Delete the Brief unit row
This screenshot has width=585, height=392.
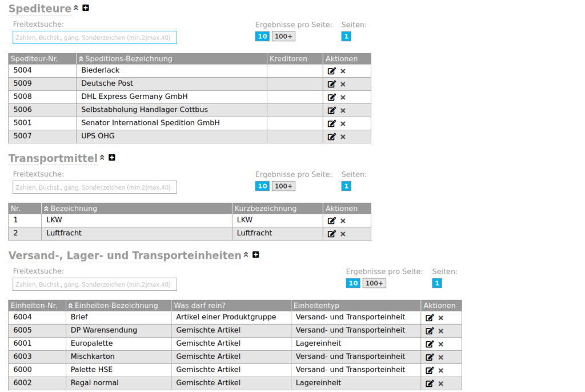coord(440,318)
